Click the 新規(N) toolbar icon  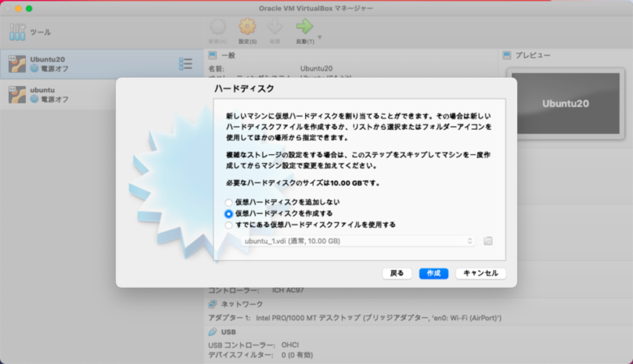[x=218, y=27]
